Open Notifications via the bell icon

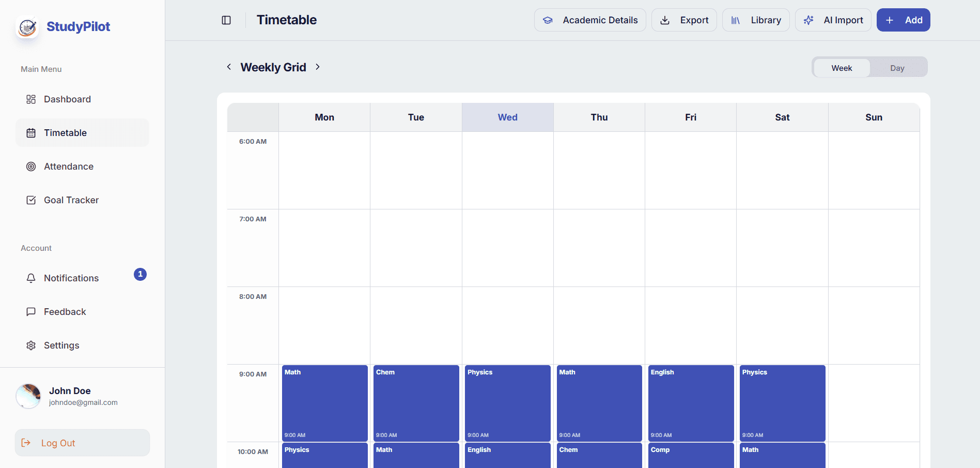[31, 278]
